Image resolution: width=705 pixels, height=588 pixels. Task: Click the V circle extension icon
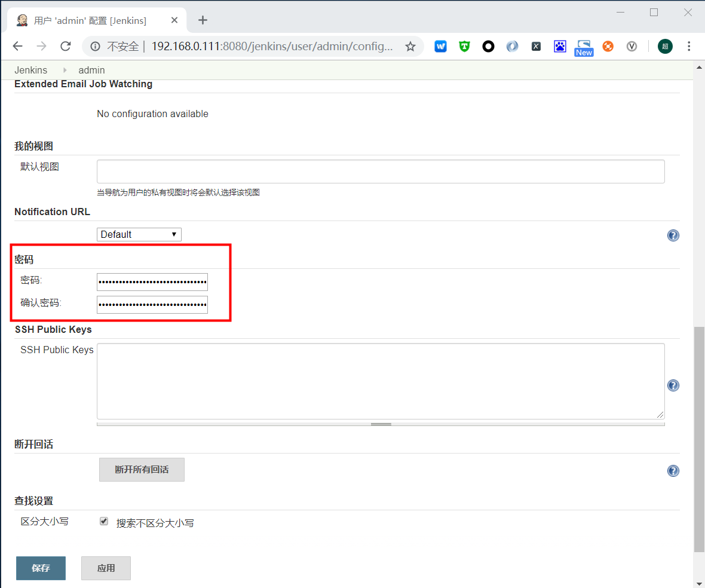[x=632, y=46]
